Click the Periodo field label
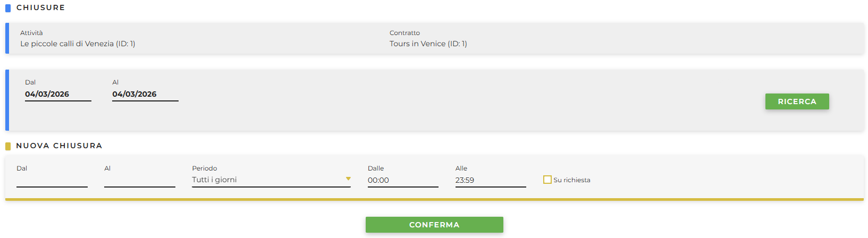868x238 pixels. (205, 168)
